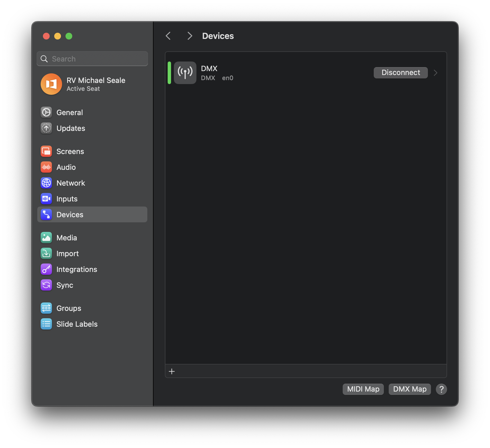Open the Inputs icon in sidebar
Screen dimensions: 490x448
click(x=46, y=199)
